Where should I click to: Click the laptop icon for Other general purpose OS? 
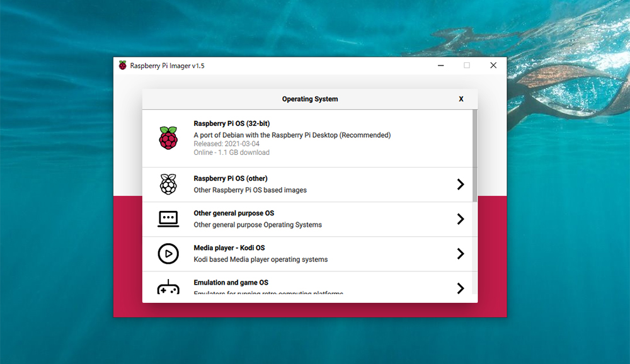(x=168, y=219)
